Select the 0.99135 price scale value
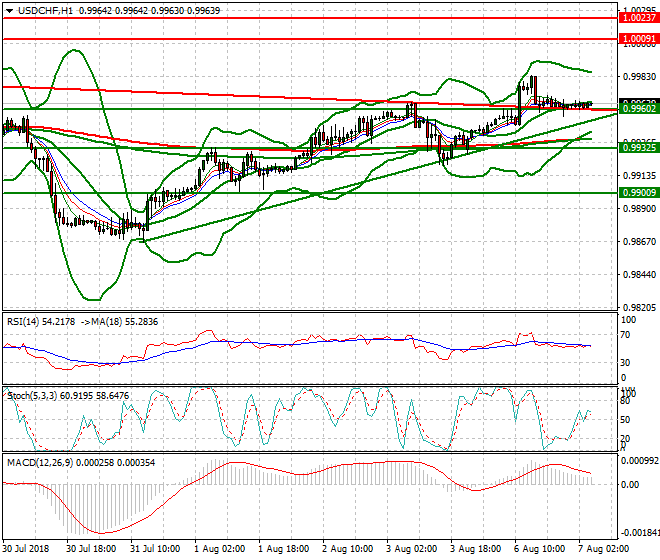This screenshot has width=660, height=560. coord(639,176)
